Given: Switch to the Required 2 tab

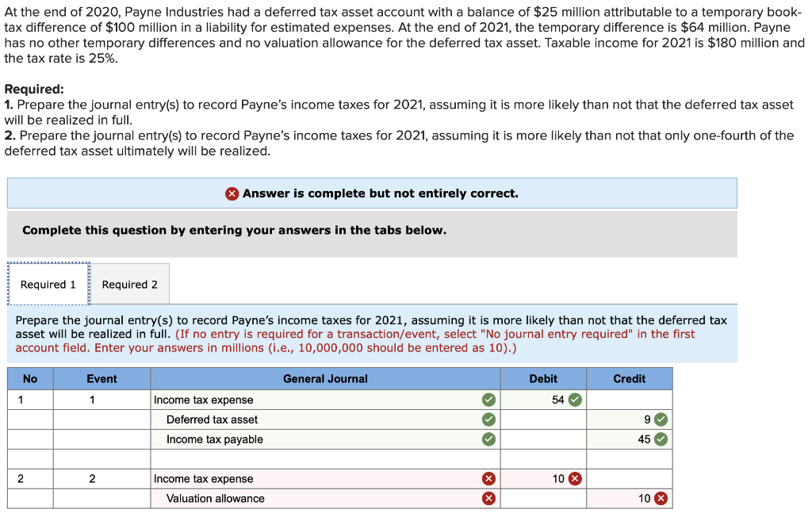Looking at the screenshot, I should (x=131, y=283).
